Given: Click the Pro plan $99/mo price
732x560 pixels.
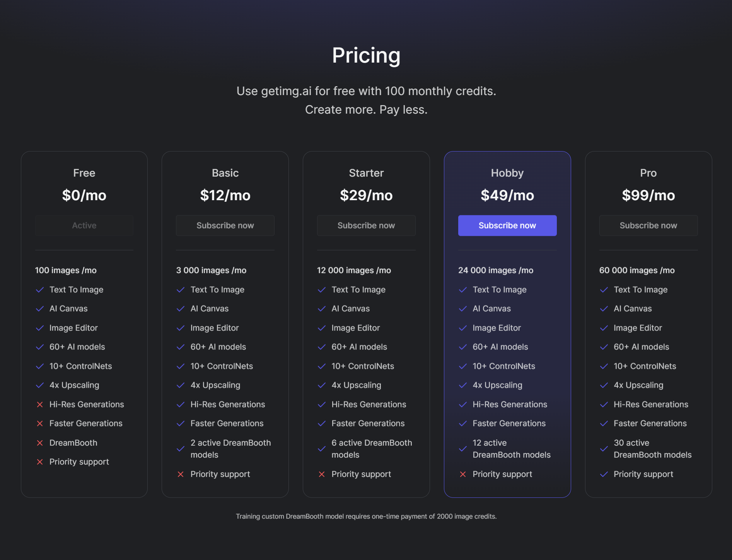Looking at the screenshot, I should coord(648,195).
